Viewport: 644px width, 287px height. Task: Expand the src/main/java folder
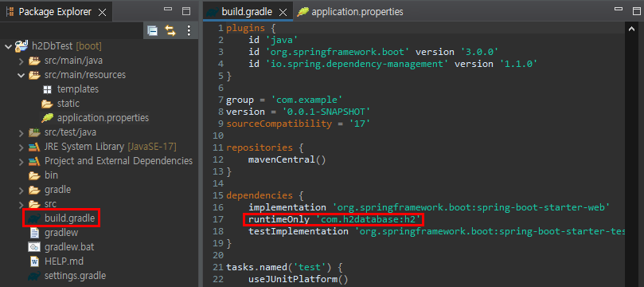coord(21,61)
